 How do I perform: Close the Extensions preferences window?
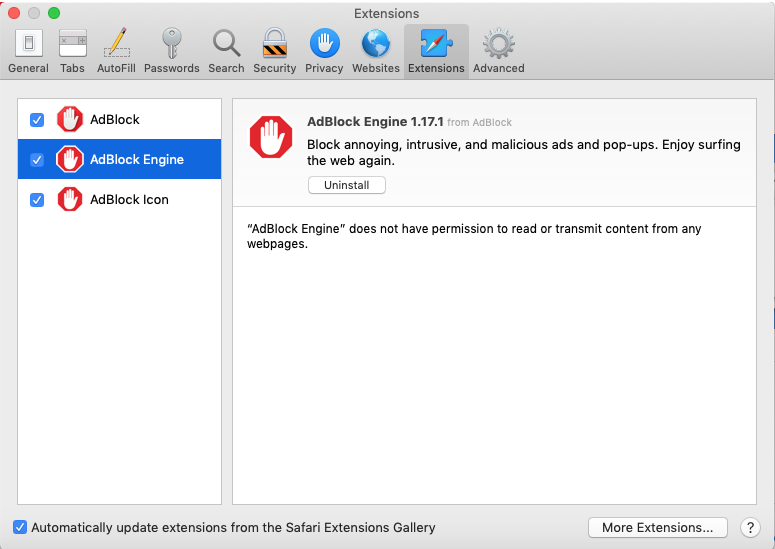point(14,13)
